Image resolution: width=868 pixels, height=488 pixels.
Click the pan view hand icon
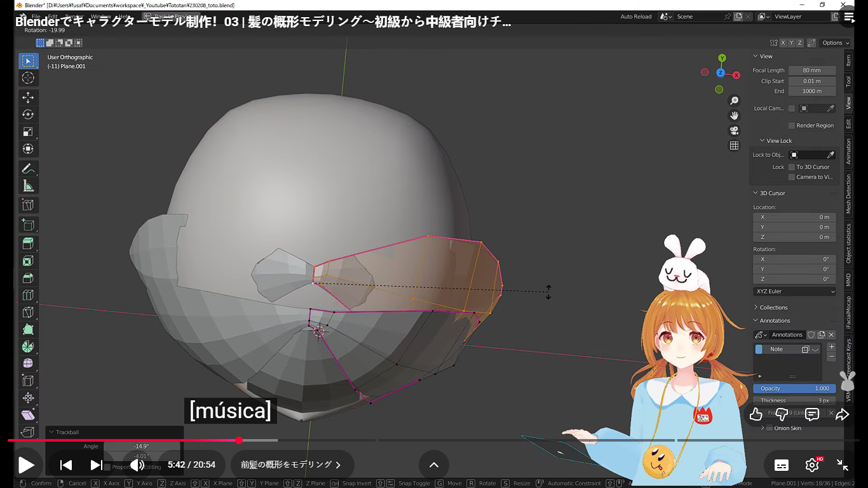click(734, 116)
